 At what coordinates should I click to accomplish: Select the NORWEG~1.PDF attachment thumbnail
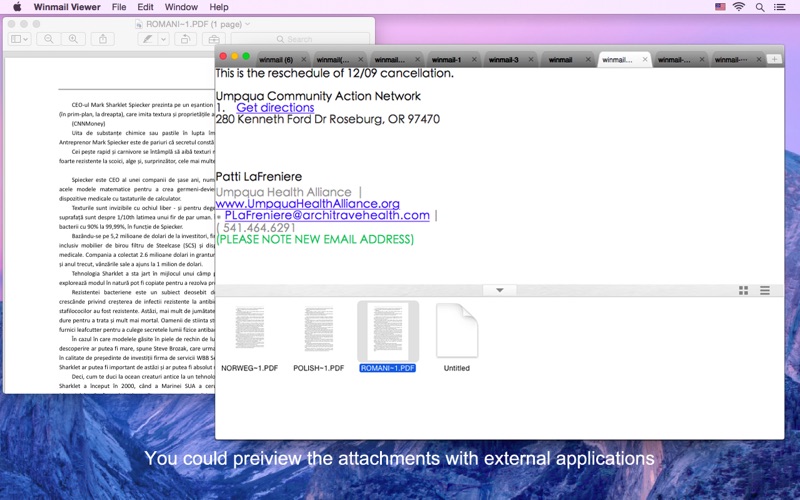pyautogui.click(x=249, y=329)
